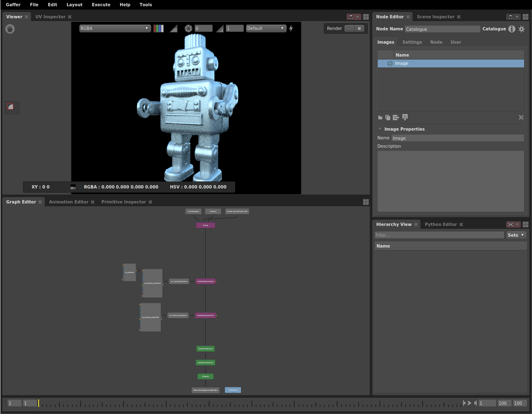532x414 pixels.
Task: Click the Node Editor panel layout grid icon
Action: point(525,17)
